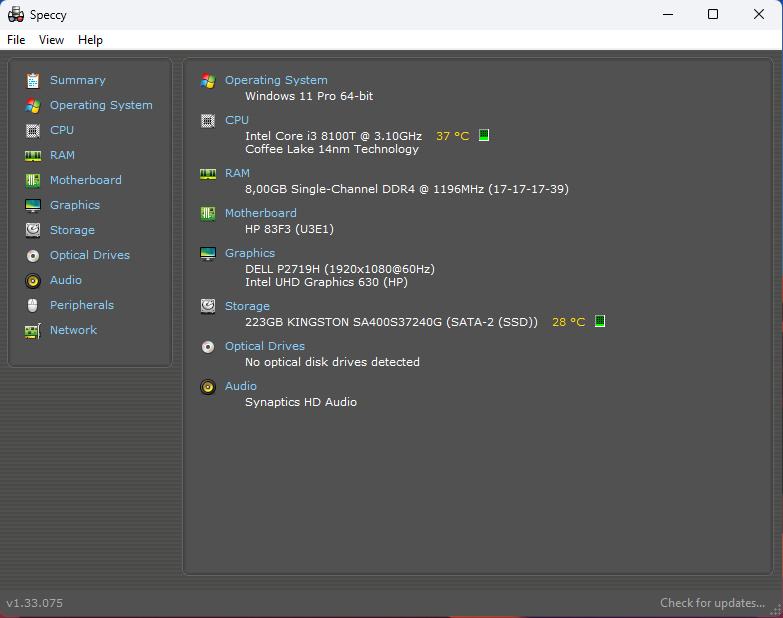Click the Audio speaker icon in sidebar
The height and width of the screenshot is (618, 783).
click(x=33, y=281)
